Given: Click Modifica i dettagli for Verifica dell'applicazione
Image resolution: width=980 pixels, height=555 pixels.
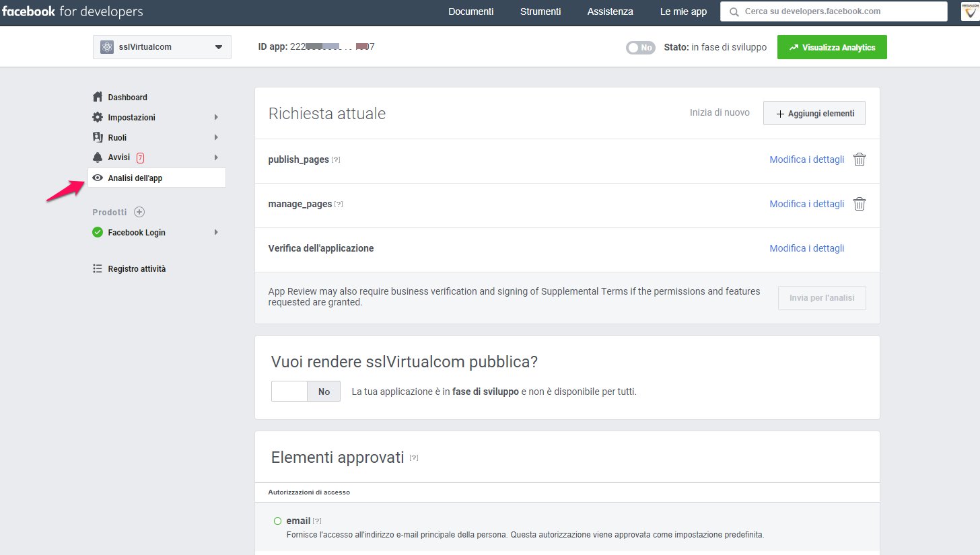Looking at the screenshot, I should pyautogui.click(x=806, y=249).
